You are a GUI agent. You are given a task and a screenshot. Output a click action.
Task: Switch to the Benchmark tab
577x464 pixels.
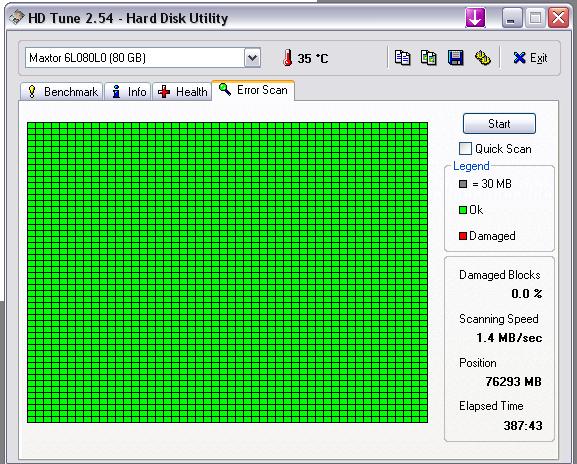tap(61, 91)
